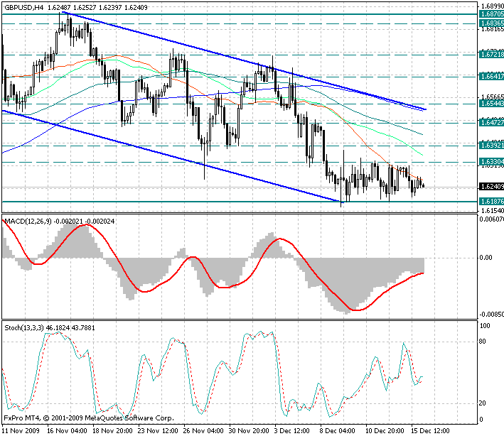Select the MACD(12,26,9) indicator label
This screenshot has height=436, width=504.
(28, 222)
